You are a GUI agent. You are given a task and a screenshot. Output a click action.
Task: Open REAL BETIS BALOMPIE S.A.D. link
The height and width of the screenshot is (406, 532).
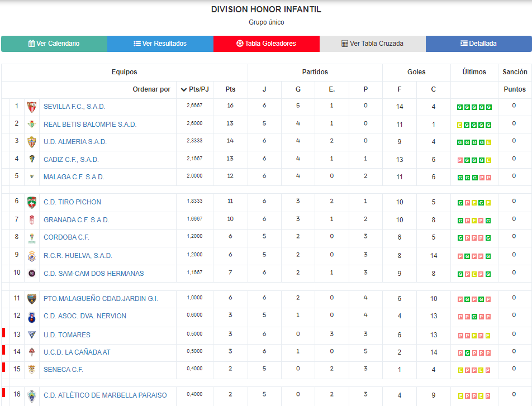pyautogui.click(x=90, y=125)
